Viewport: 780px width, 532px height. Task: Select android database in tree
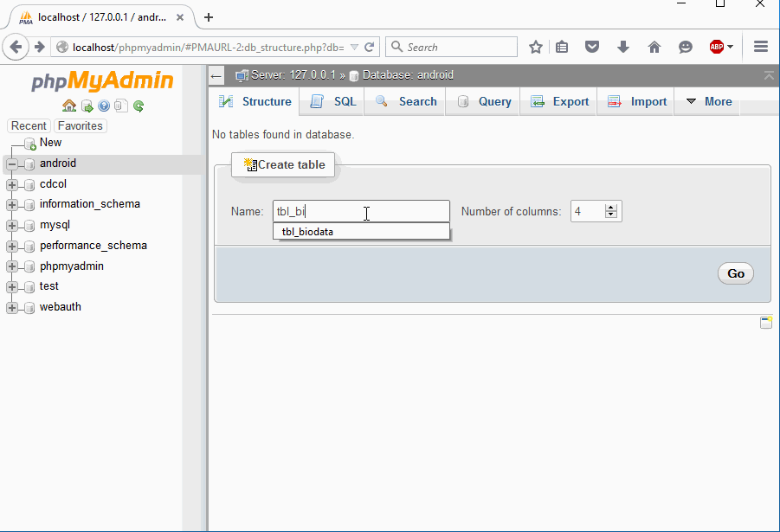pyautogui.click(x=58, y=163)
